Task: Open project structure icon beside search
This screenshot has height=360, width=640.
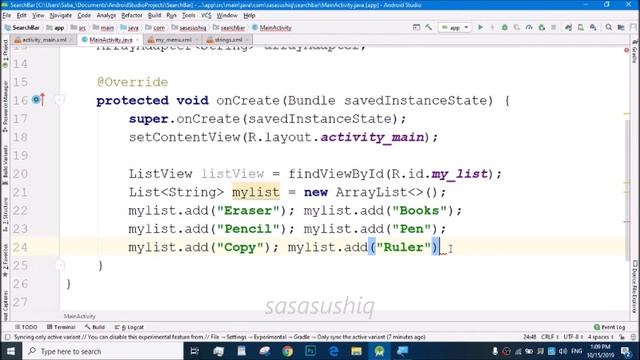Action: click(x=621, y=27)
